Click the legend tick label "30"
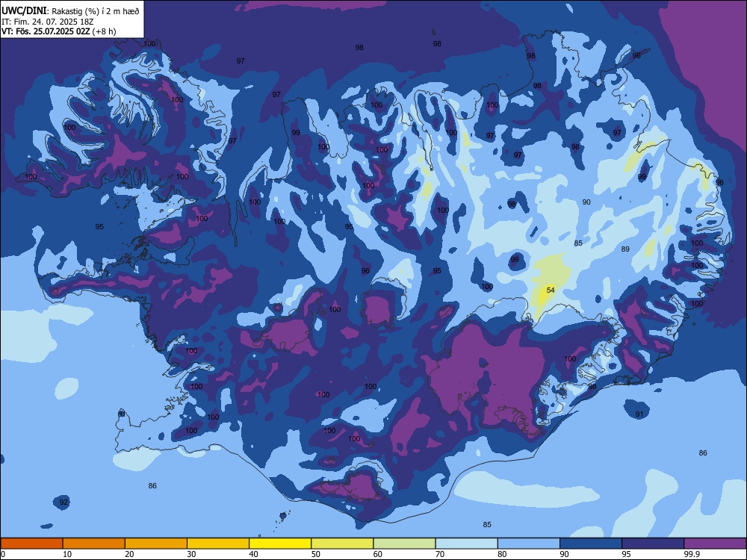 pyautogui.click(x=191, y=554)
